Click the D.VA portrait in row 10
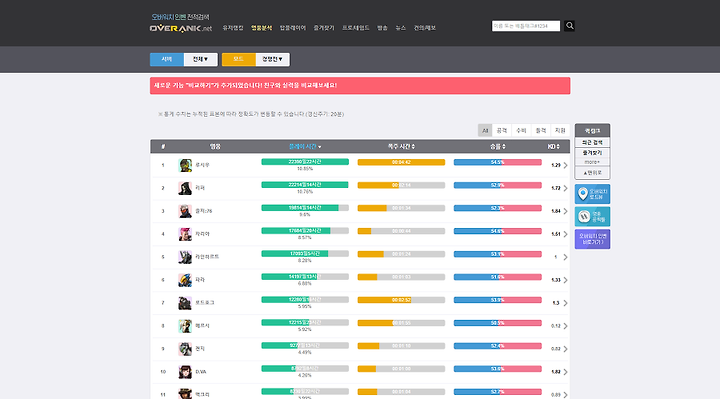720x399 pixels. pos(185,372)
